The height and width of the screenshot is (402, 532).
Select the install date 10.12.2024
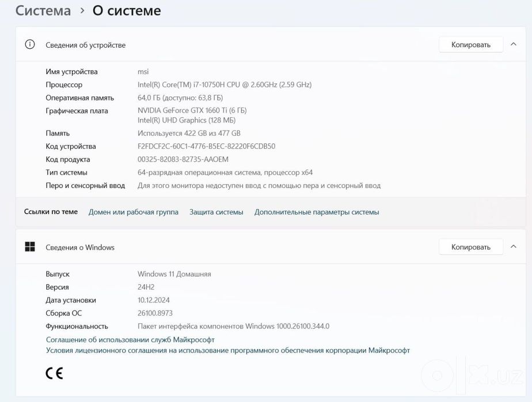pos(153,300)
